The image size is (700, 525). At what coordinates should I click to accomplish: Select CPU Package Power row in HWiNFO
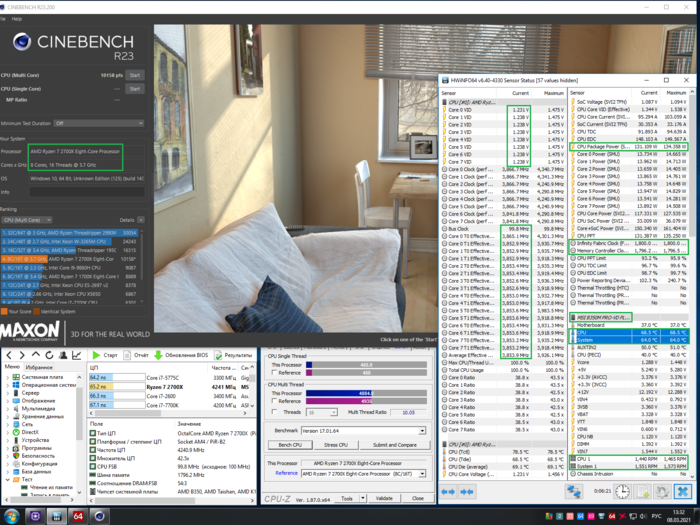(629, 146)
